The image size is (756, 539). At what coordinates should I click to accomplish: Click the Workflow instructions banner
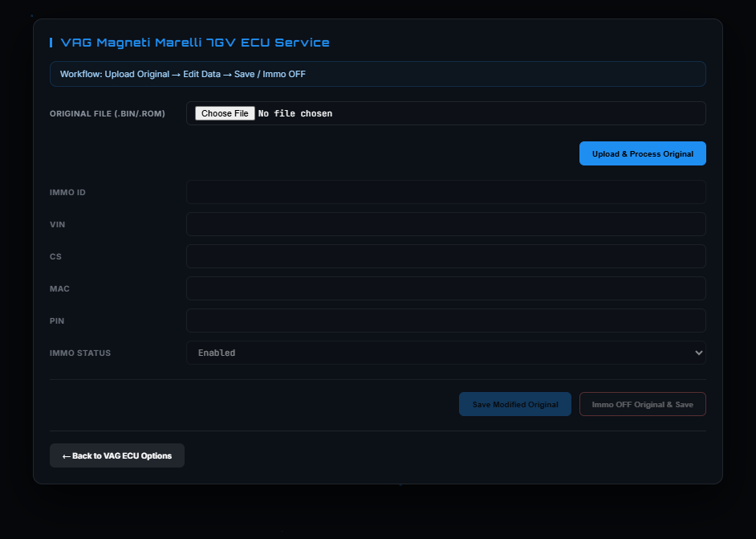point(377,74)
